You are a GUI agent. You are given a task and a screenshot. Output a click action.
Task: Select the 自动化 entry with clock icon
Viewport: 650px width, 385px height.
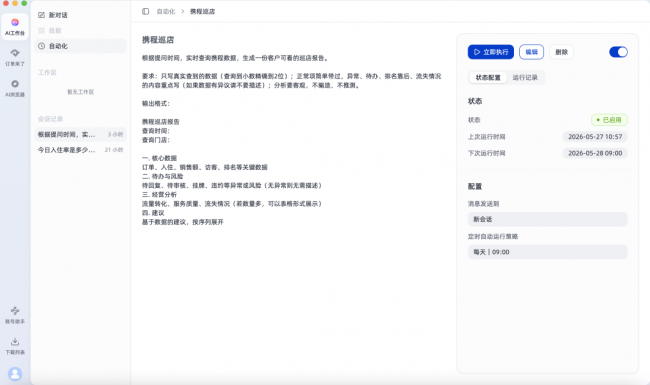pyautogui.click(x=80, y=46)
